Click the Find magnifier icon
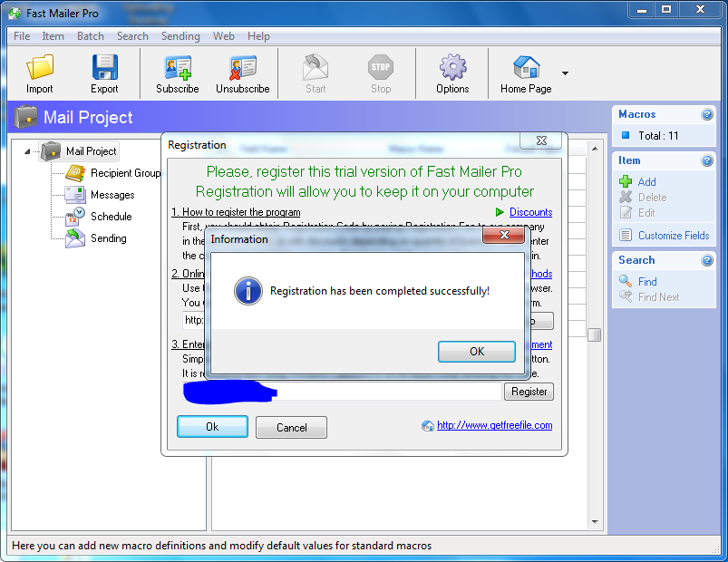The width and height of the screenshot is (728, 562). (626, 281)
